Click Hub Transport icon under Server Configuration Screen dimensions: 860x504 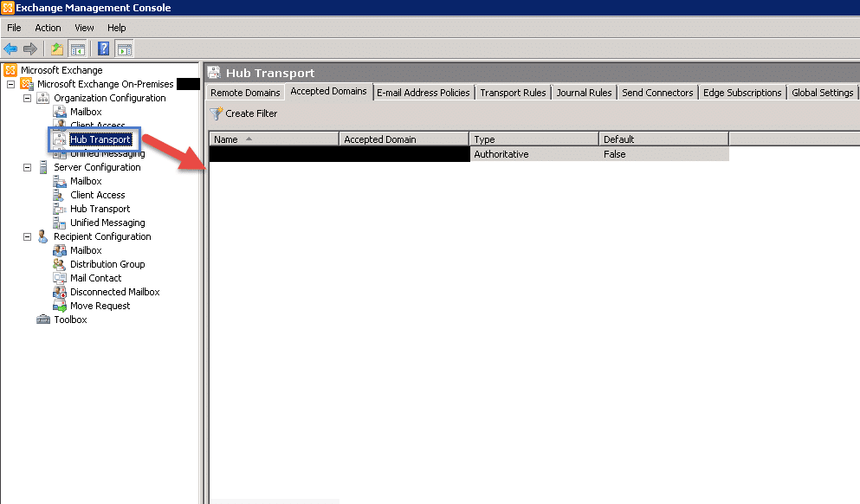pyautogui.click(x=60, y=209)
